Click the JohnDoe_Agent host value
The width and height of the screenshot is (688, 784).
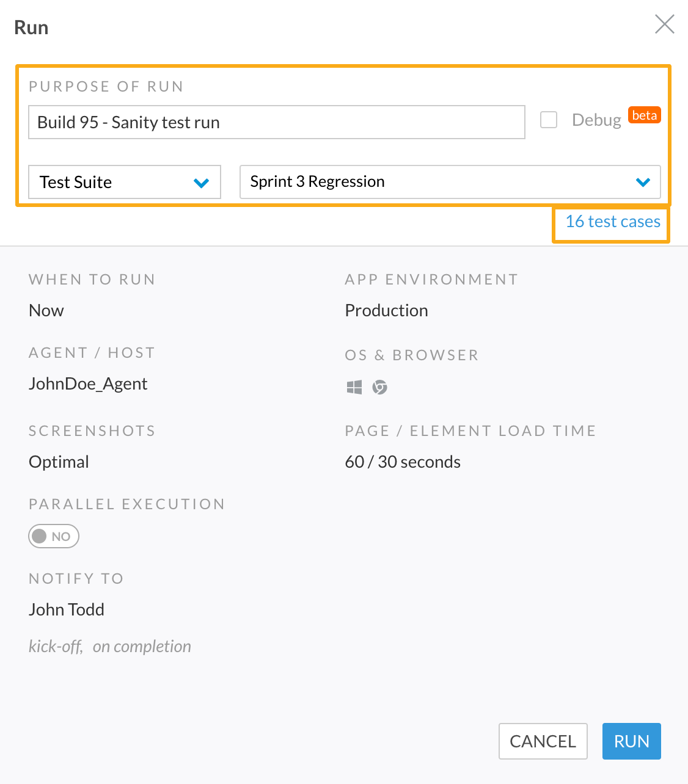click(88, 383)
